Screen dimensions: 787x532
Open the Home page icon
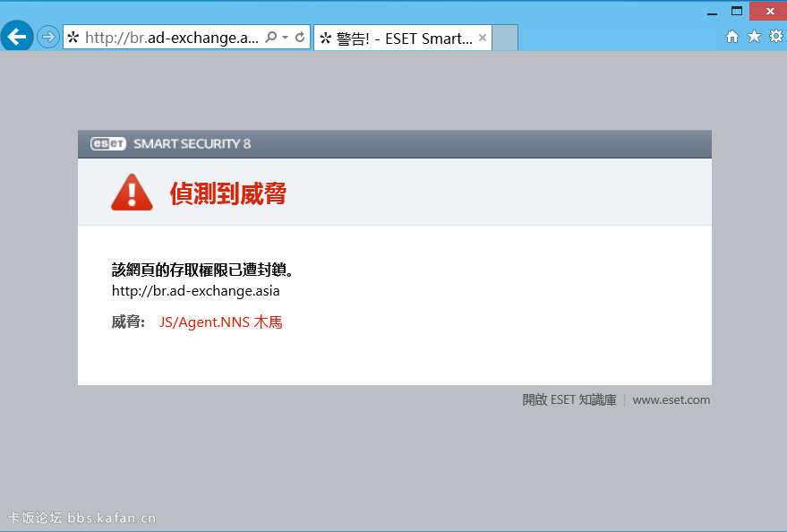pos(732,37)
